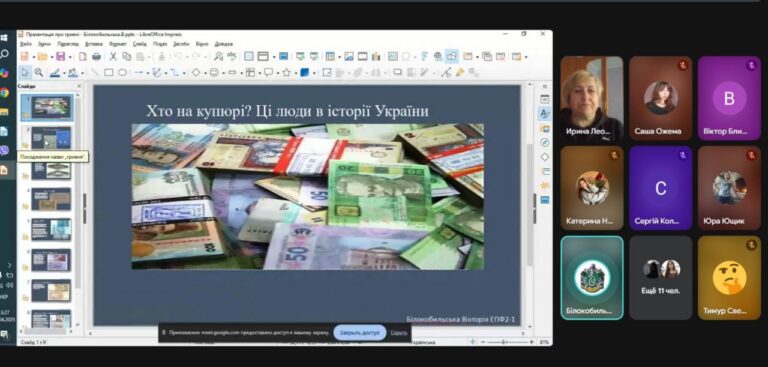Click the Find and Replace icon

point(218,57)
